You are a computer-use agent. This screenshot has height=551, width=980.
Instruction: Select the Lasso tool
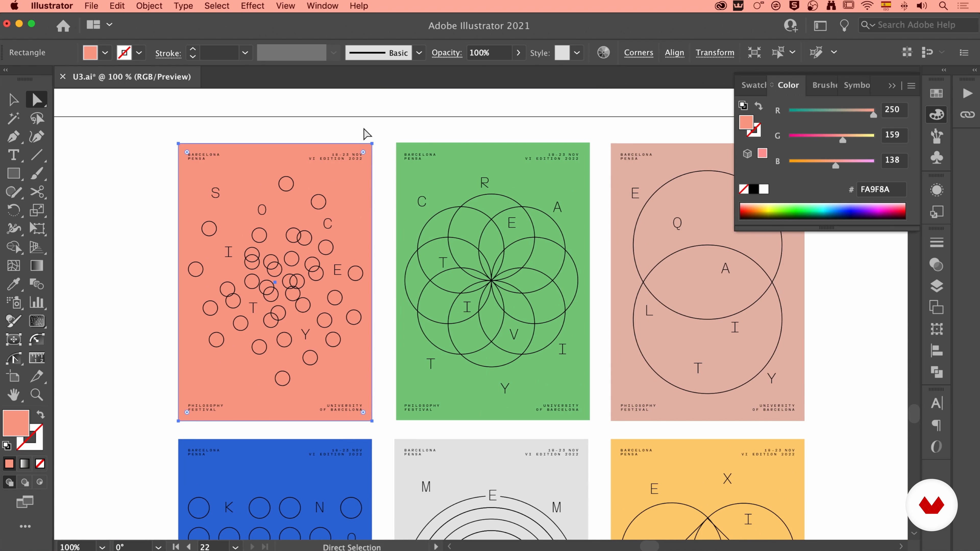(x=37, y=118)
